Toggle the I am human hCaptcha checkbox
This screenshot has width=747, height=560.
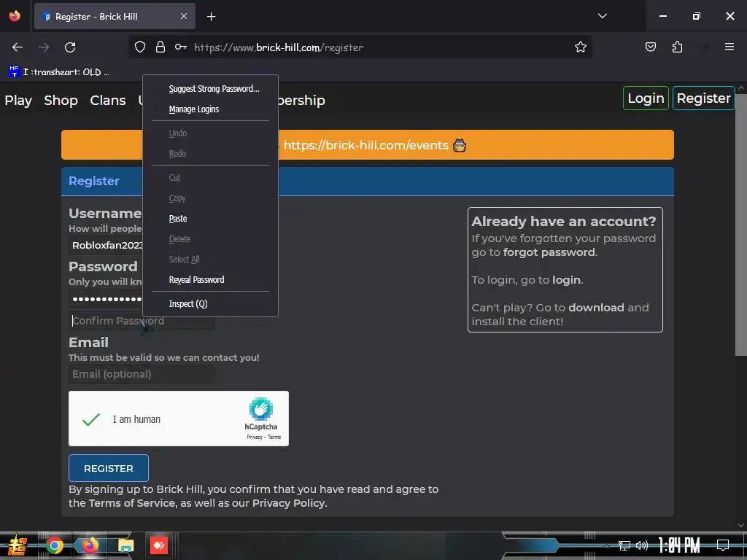coord(91,419)
